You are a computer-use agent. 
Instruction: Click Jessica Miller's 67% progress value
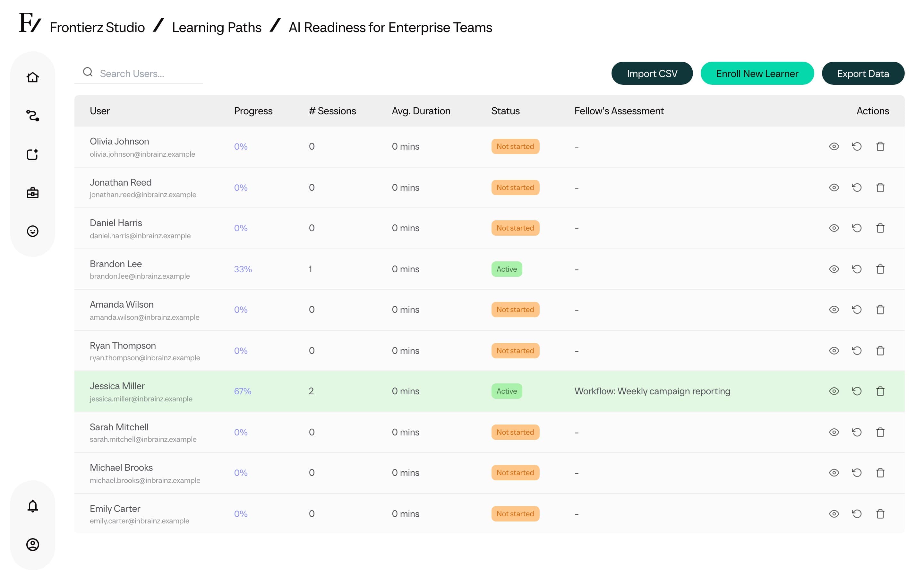(x=243, y=391)
